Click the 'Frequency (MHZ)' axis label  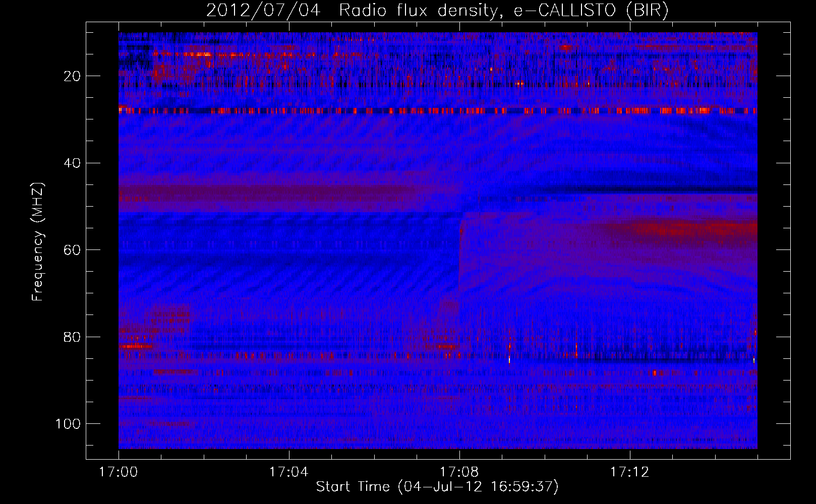click(x=38, y=242)
